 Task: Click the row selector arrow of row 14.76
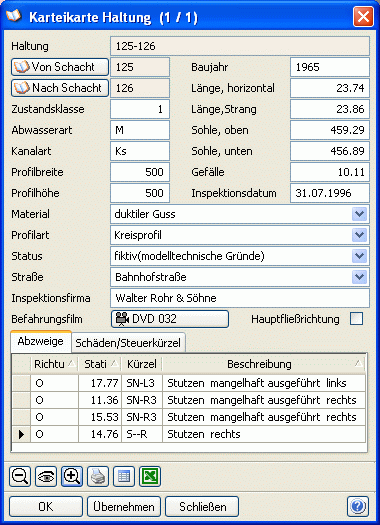tap(21, 434)
